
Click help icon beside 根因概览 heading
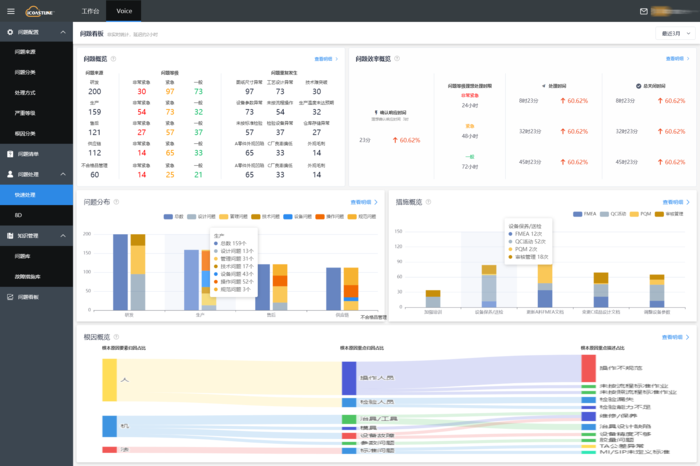(x=117, y=337)
